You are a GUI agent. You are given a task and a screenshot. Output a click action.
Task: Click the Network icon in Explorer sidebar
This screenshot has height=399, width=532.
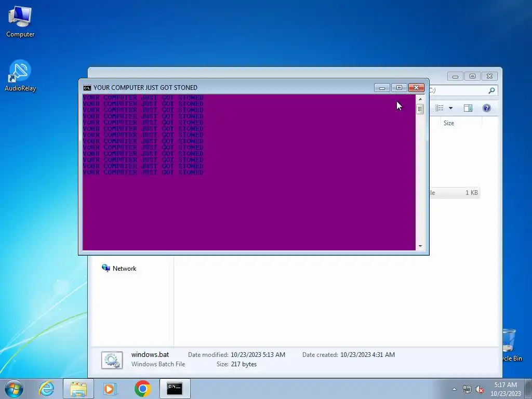click(106, 269)
